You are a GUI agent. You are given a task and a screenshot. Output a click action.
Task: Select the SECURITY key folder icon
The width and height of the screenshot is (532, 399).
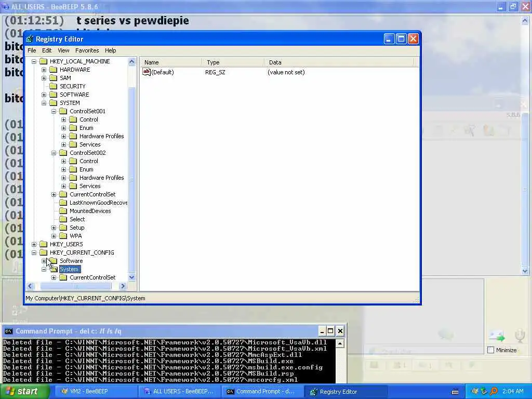pyautogui.click(x=54, y=86)
